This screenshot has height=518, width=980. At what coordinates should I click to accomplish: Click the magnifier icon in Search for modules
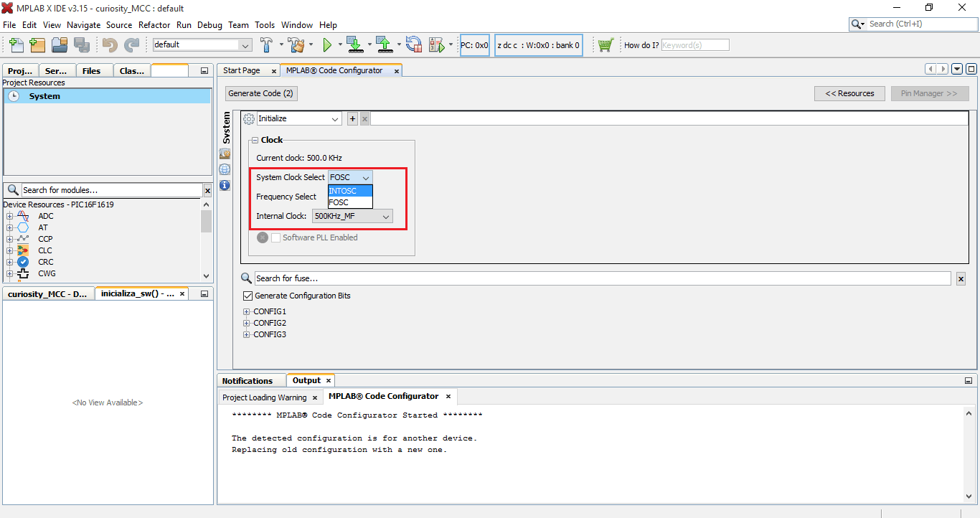coord(13,189)
